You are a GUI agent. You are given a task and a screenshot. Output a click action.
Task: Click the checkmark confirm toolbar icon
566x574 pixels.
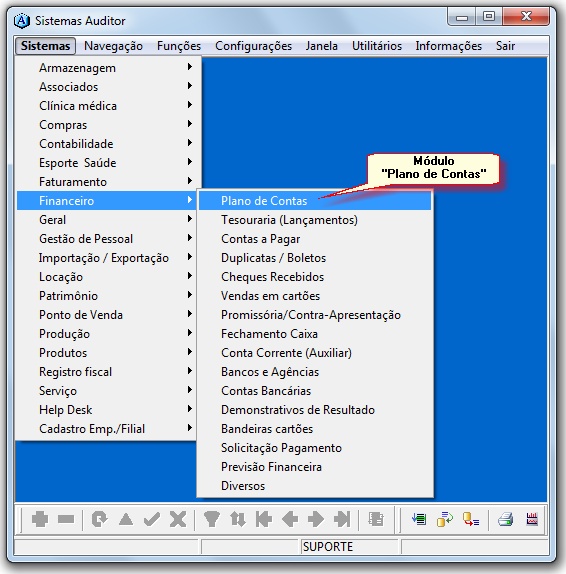[152, 519]
